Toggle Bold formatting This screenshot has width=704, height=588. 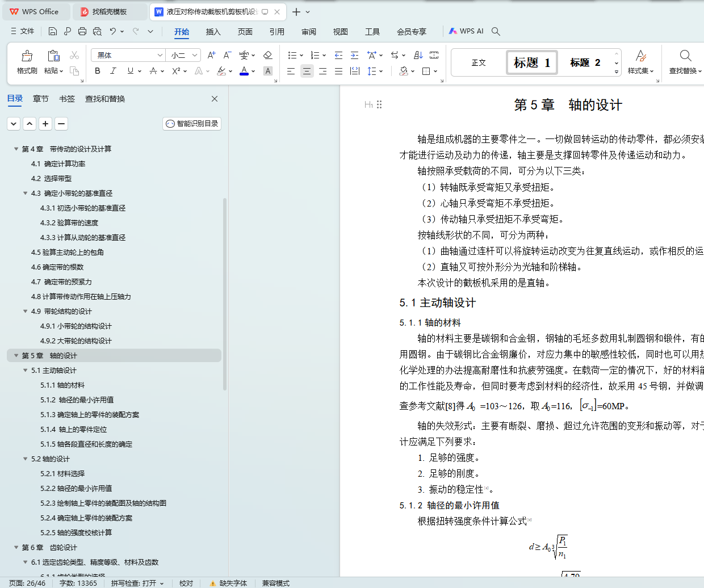click(x=98, y=71)
